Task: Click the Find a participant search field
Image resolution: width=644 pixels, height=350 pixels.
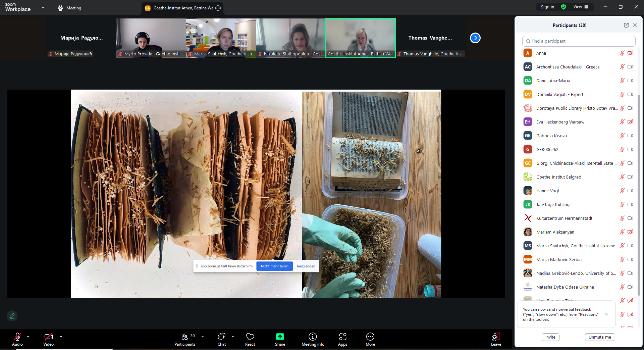Action: (x=579, y=41)
